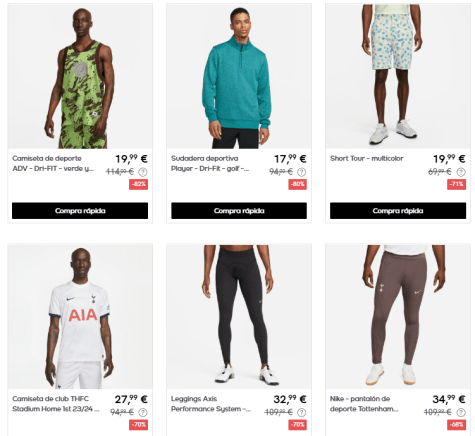Open price info icon beside 114,99 €
This screenshot has height=436, width=475.
tap(143, 172)
